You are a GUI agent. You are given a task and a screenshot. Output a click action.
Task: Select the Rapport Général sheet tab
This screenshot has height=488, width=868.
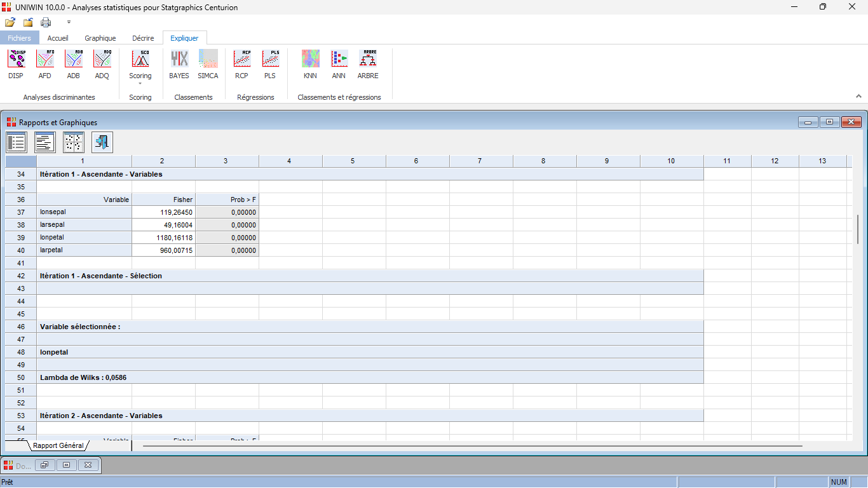pos(58,445)
